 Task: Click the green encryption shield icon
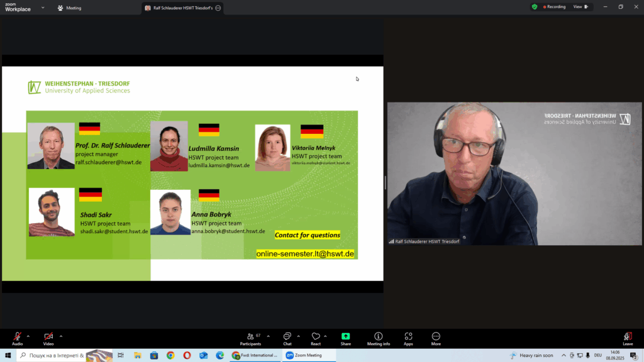pyautogui.click(x=535, y=7)
